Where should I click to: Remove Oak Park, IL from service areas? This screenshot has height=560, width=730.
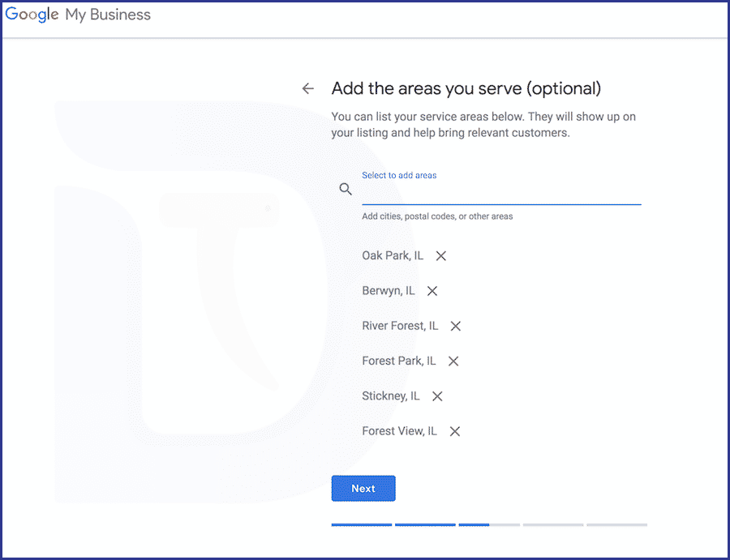click(x=441, y=256)
